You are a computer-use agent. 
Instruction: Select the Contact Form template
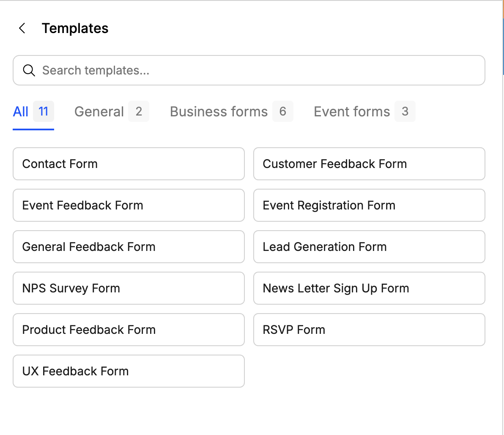[x=129, y=164]
